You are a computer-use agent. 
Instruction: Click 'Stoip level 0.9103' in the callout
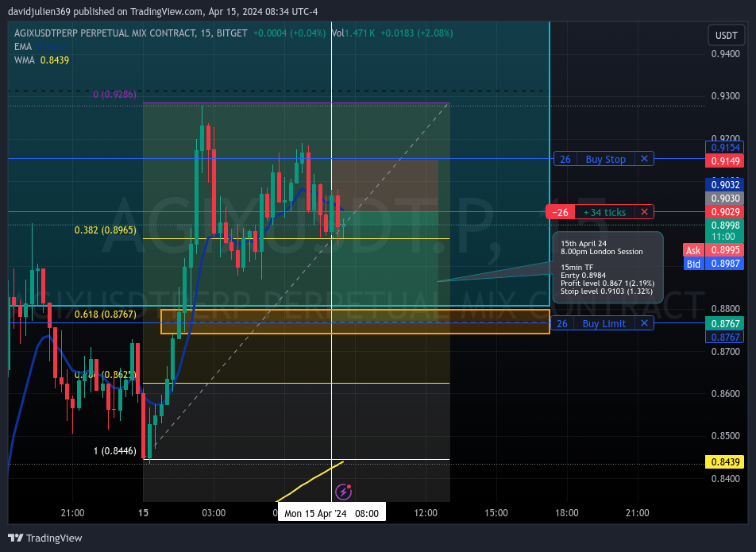[x=592, y=291]
